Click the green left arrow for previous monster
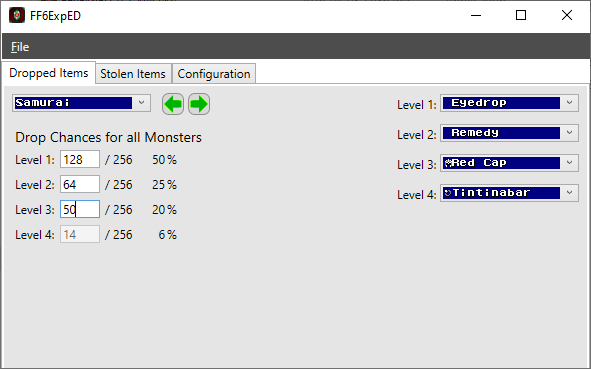 [x=173, y=104]
